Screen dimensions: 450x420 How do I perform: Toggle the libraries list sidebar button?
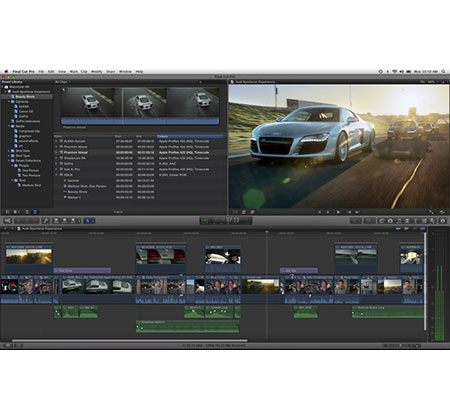coord(7,212)
